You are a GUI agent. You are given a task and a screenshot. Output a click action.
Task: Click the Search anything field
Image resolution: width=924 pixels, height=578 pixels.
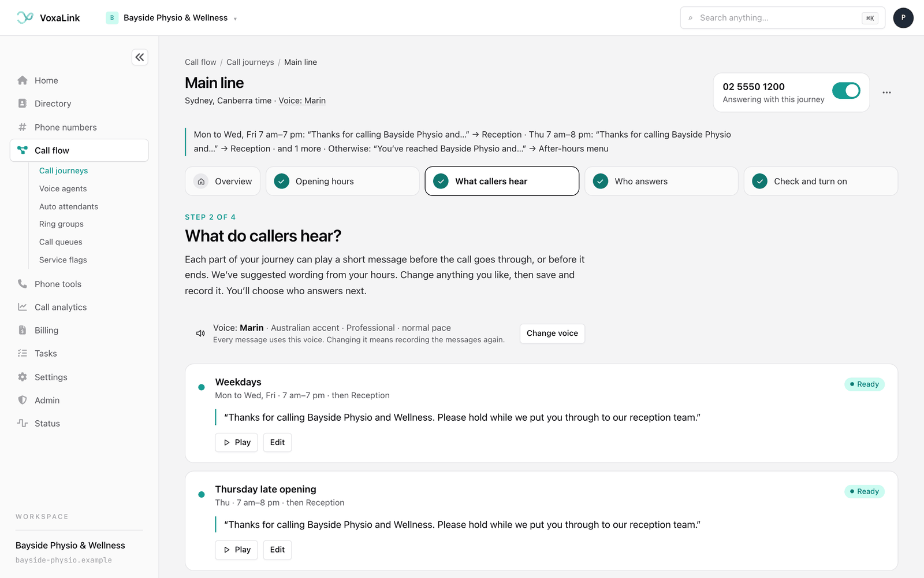pos(783,18)
